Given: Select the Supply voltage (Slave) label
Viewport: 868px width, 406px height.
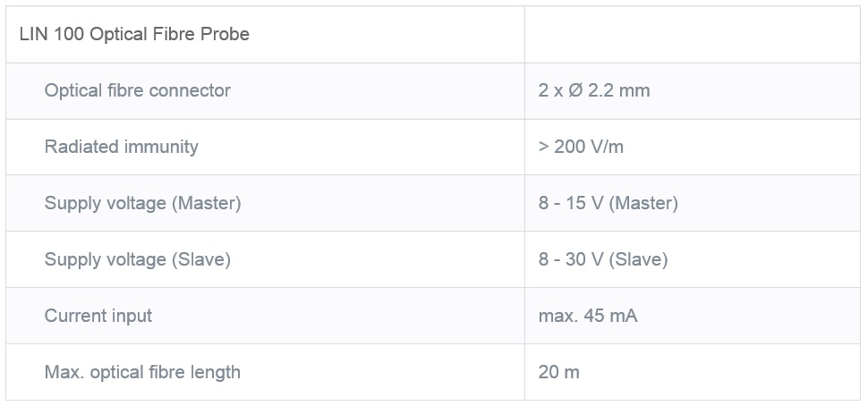Looking at the screenshot, I should (x=137, y=259).
